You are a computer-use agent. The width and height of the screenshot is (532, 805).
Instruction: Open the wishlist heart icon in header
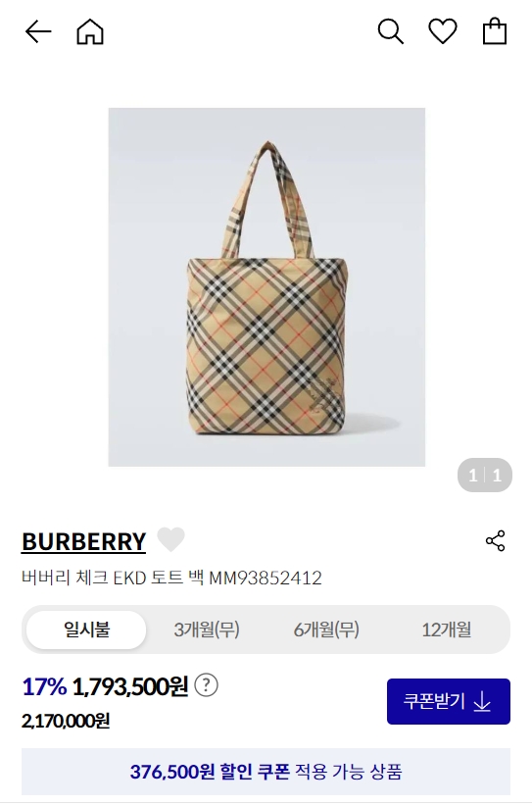click(442, 31)
